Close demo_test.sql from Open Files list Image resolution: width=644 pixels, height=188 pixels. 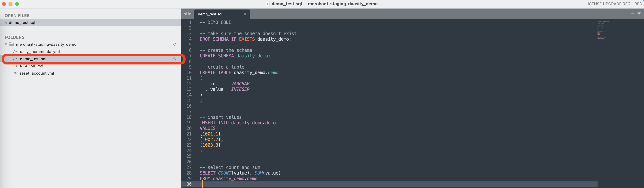(x=6, y=23)
